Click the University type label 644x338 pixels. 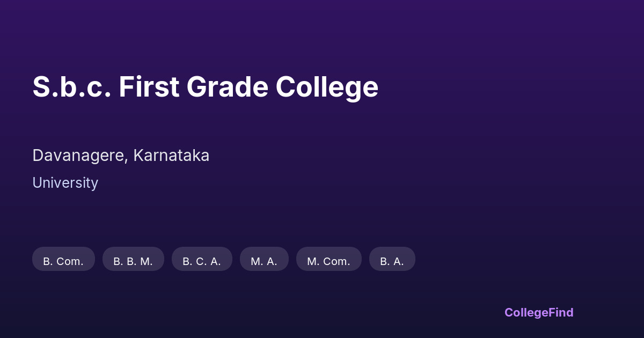coord(65,183)
